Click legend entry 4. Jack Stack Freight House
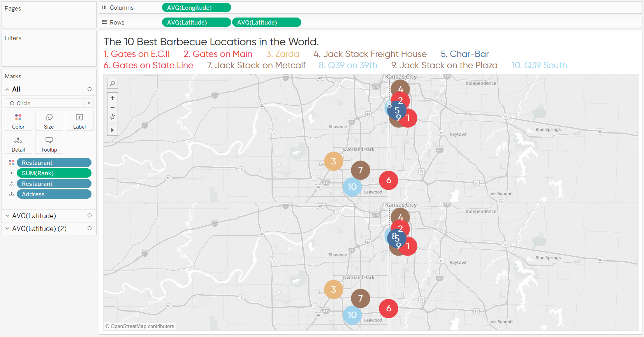 [x=370, y=54]
